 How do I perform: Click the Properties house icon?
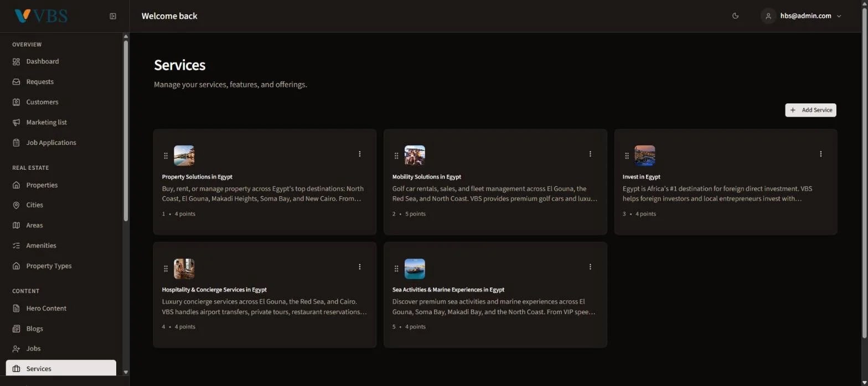(16, 185)
